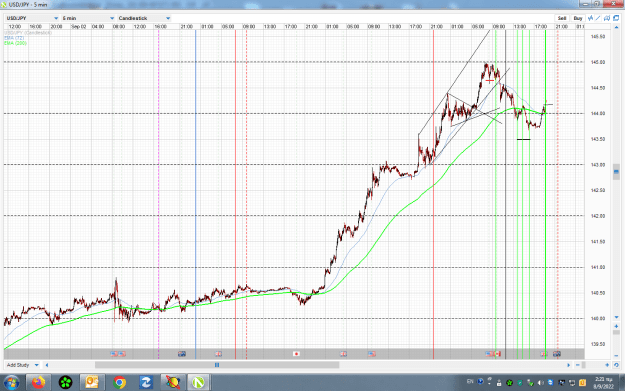This screenshot has height=391, width=625.
Task: Click vertical scroll down arrow
Action: click(616, 317)
